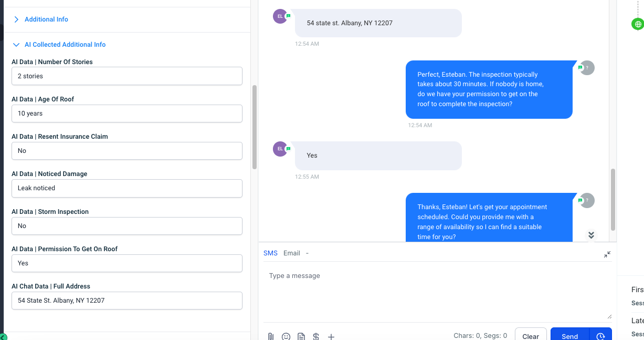This screenshot has width=644, height=340.
Task: Switch to the Email tab
Action: pyautogui.click(x=291, y=253)
